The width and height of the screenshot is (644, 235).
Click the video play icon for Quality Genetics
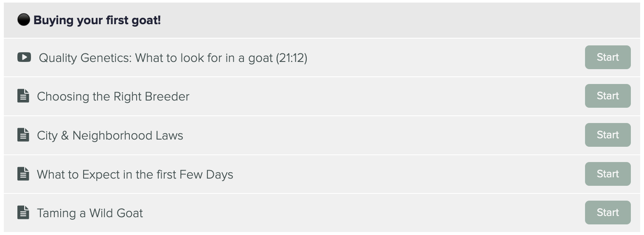pyautogui.click(x=24, y=57)
